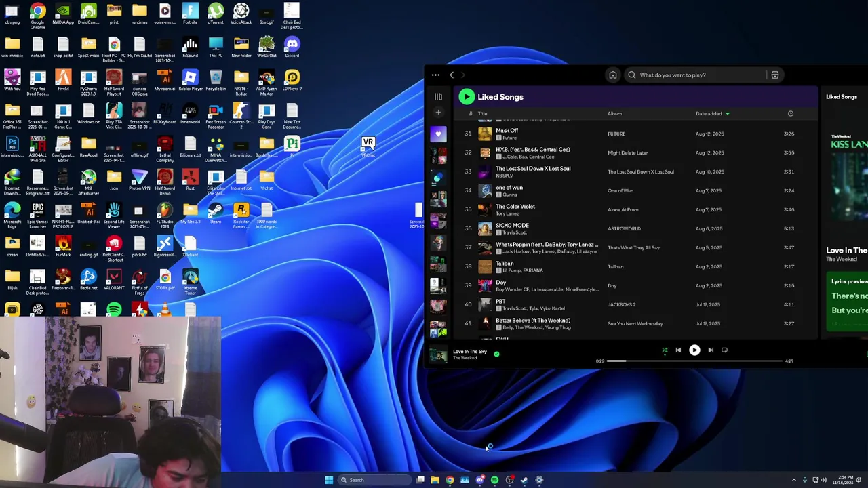868x488 pixels.
Task: Skip to previous track
Action: coord(678,350)
